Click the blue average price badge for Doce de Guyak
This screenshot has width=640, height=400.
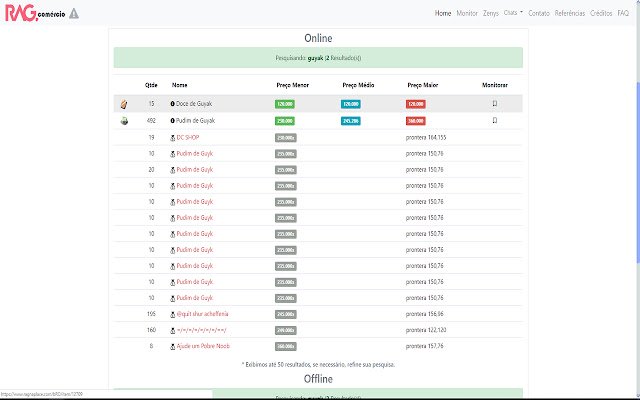(x=351, y=104)
